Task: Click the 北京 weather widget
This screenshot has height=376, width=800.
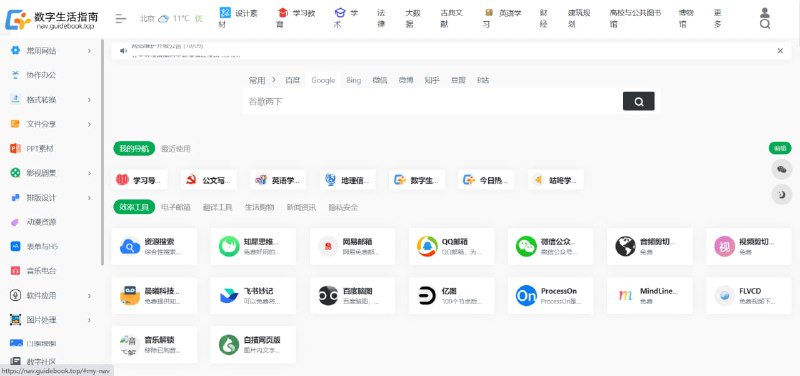Action: point(171,18)
